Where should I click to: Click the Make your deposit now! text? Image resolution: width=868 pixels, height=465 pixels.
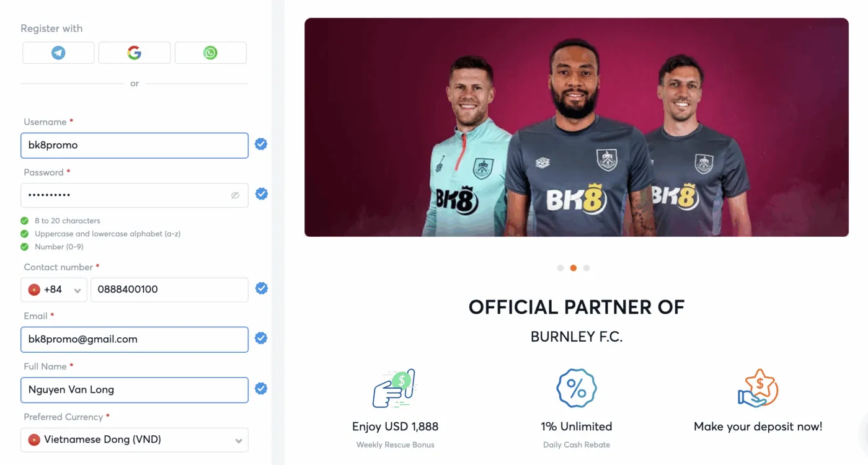click(758, 427)
